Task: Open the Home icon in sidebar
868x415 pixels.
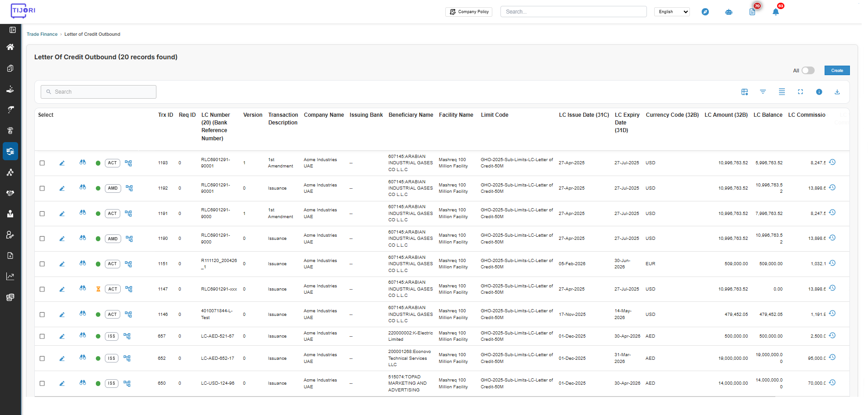Action: (x=10, y=47)
